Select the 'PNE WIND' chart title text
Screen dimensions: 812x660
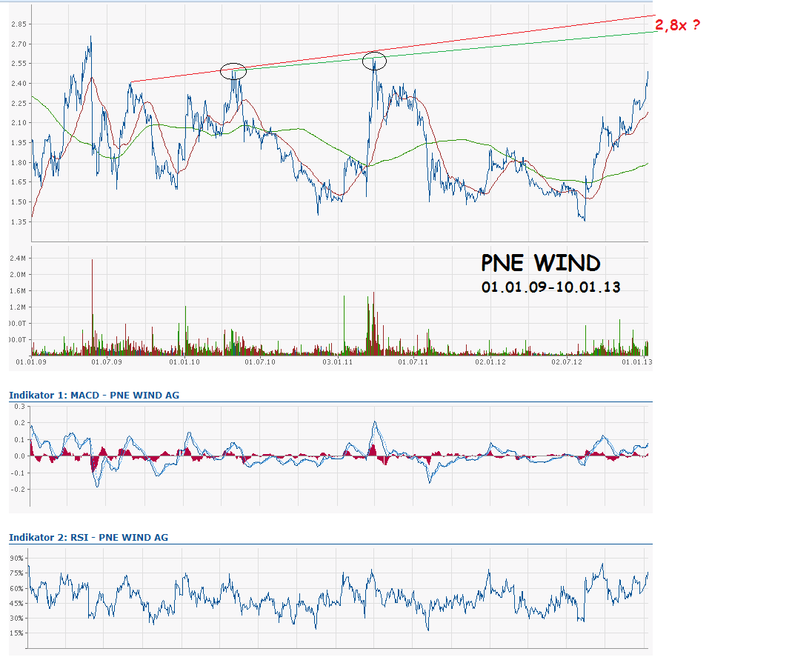[x=541, y=262]
